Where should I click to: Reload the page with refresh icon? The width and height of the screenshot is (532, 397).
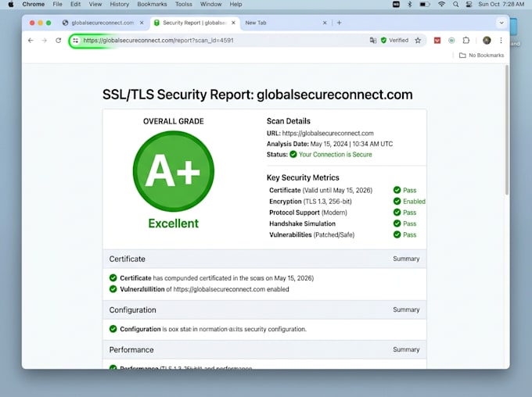pos(59,41)
